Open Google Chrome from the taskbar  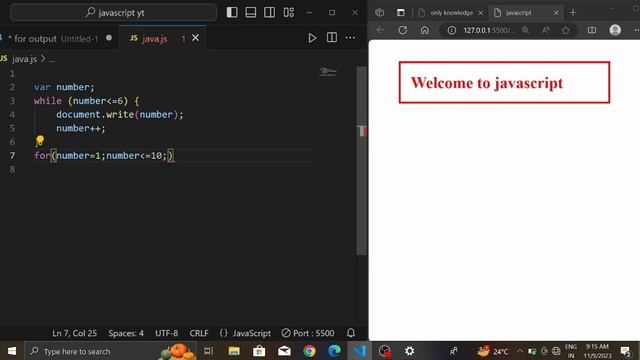[x=309, y=351]
